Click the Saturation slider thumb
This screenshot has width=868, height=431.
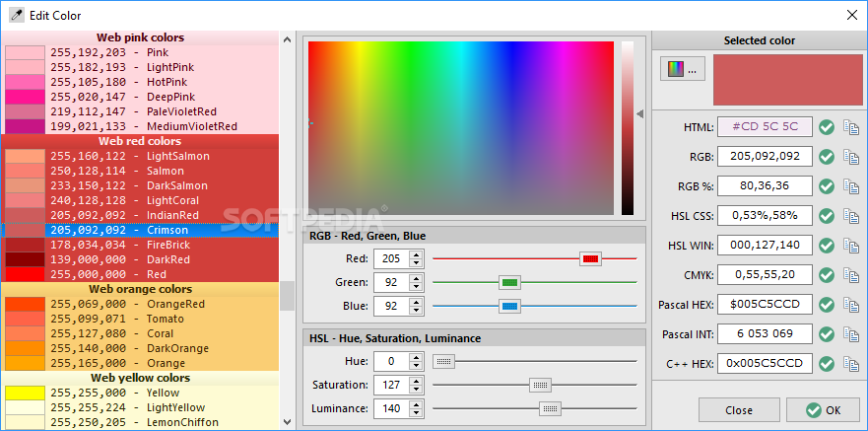tap(540, 385)
